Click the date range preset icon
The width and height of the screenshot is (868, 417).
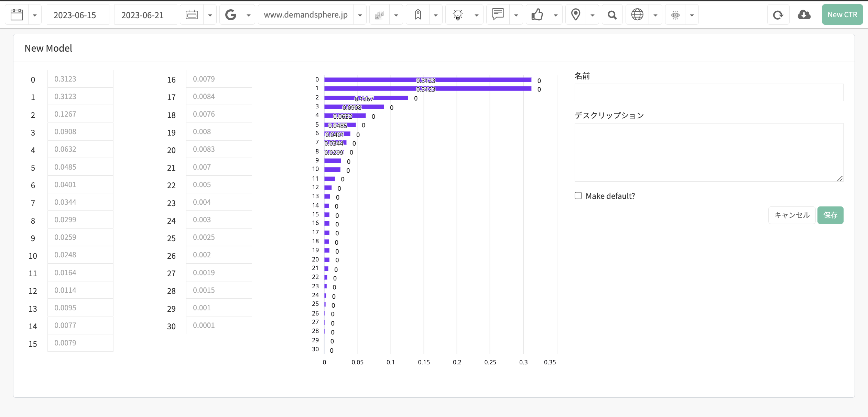192,15
